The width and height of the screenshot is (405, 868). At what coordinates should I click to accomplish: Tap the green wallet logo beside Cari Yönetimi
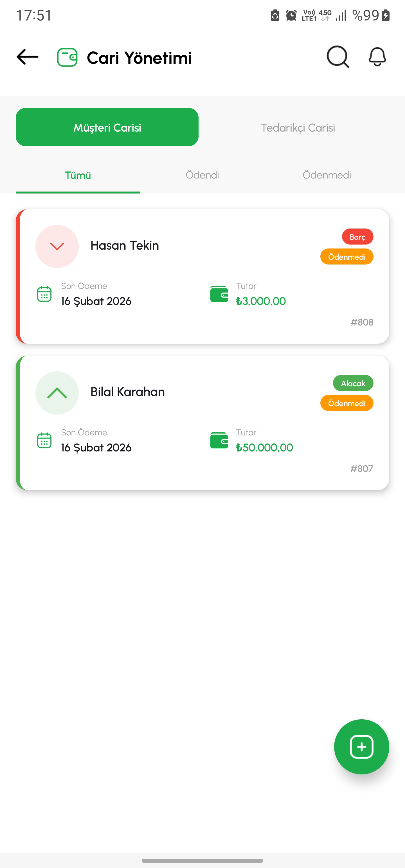[67, 58]
